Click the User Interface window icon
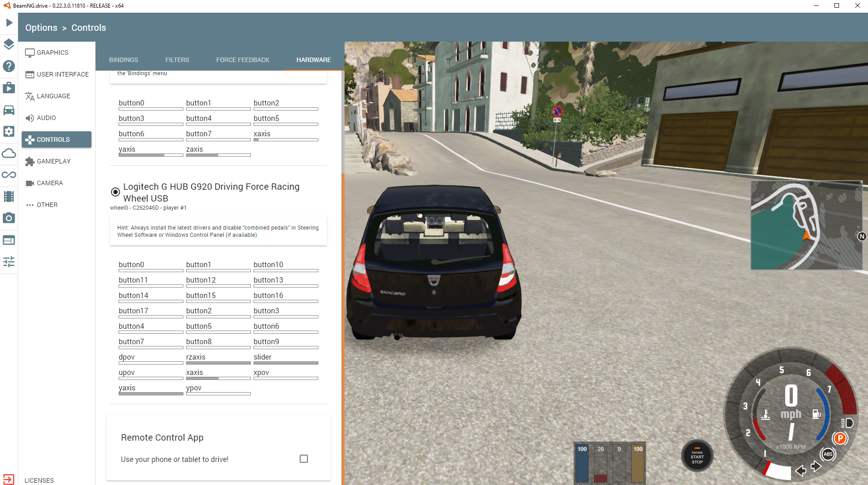This screenshot has width=868, height=485. [30, 74]
